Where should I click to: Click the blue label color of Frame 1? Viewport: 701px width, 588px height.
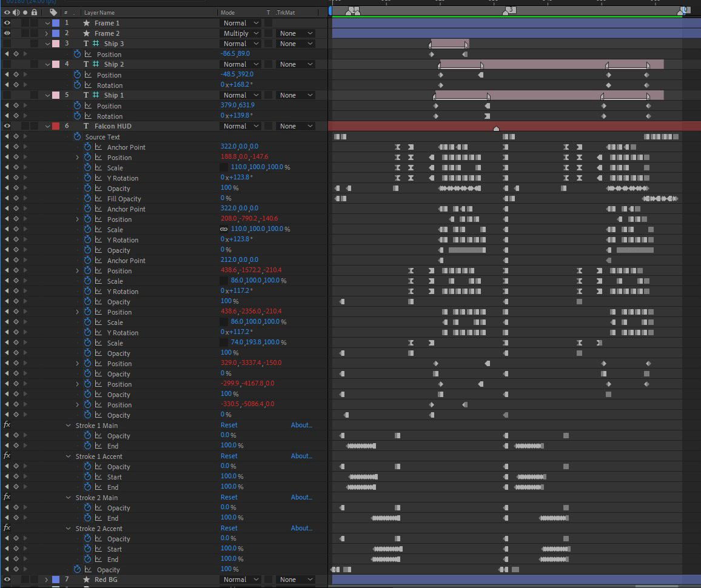56,23
